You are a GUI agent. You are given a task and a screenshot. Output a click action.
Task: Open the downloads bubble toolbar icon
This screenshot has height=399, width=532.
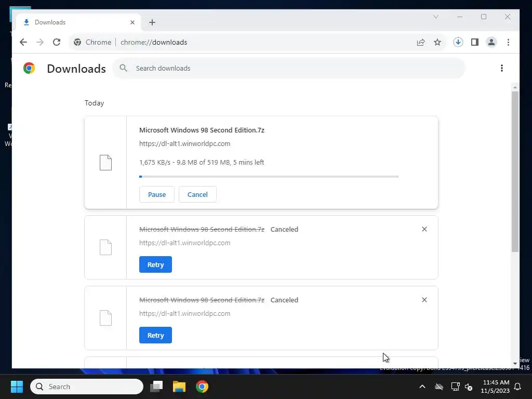click(x=458, y=42)
